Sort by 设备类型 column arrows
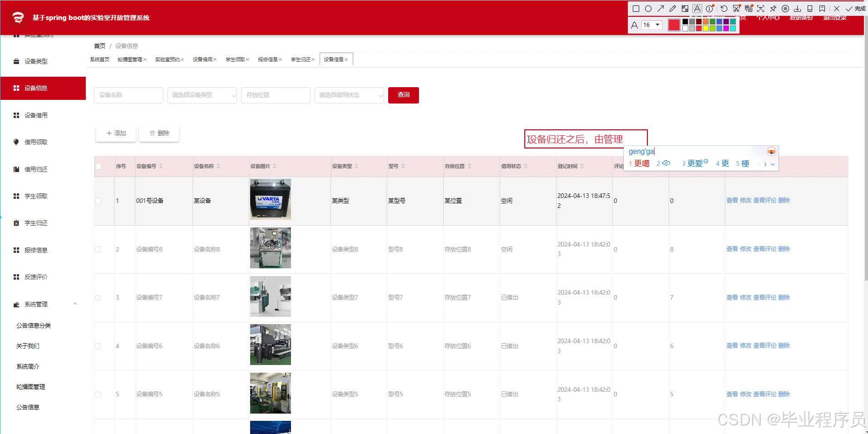The image size is (868, 434). (x=356, y=166)
